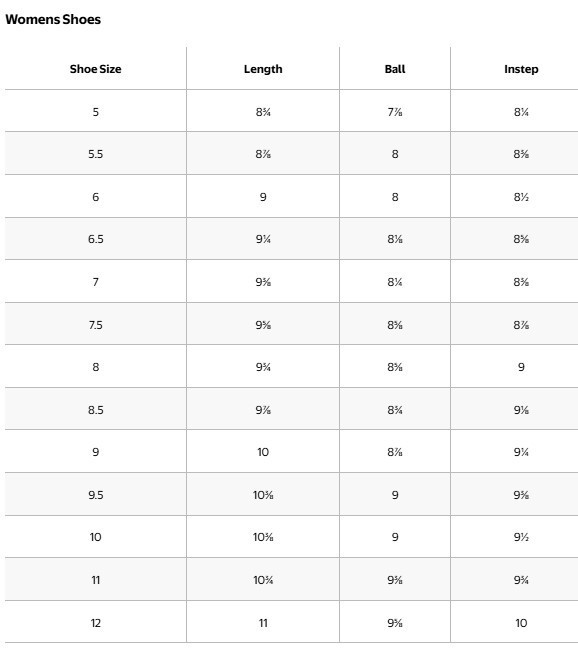The width and height of the screenshot is (578, 652).
Task: Click instep value 10 for size 12
Action: tap(521, 623)
